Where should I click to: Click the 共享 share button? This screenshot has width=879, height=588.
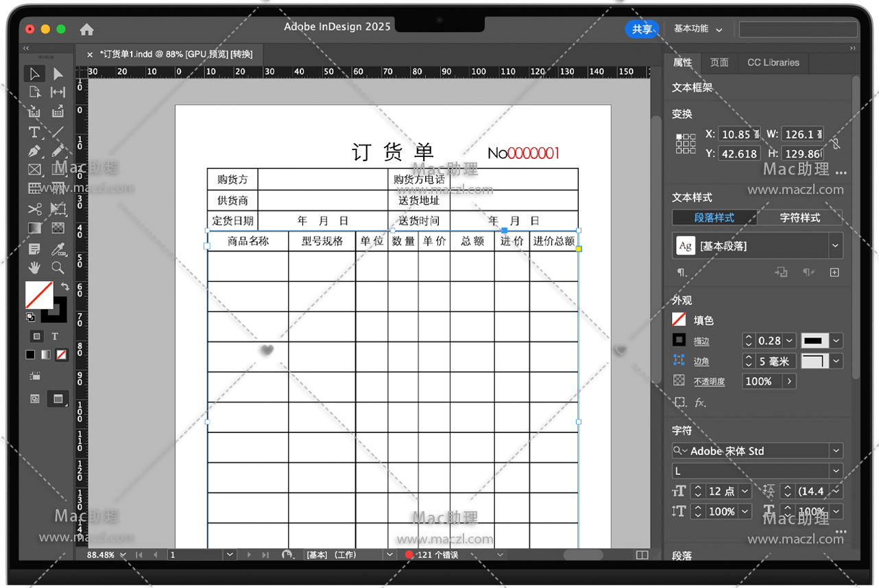coord(642,29)
